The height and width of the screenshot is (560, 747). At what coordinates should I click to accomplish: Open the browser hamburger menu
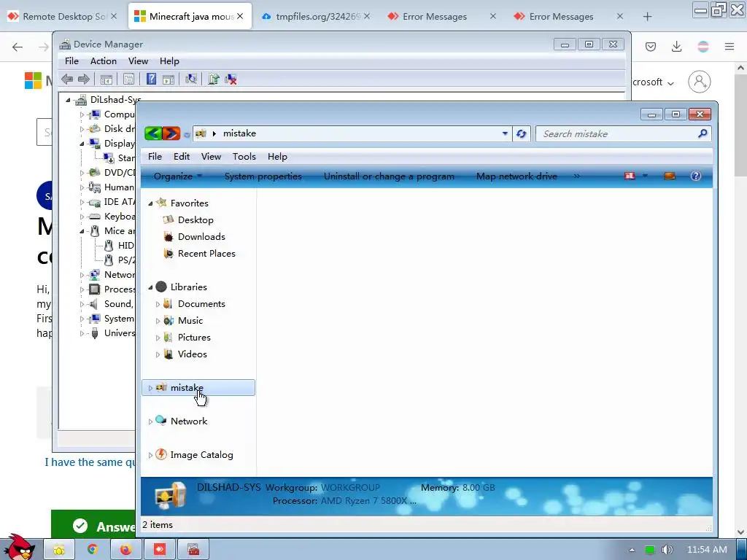coord(729,47)
